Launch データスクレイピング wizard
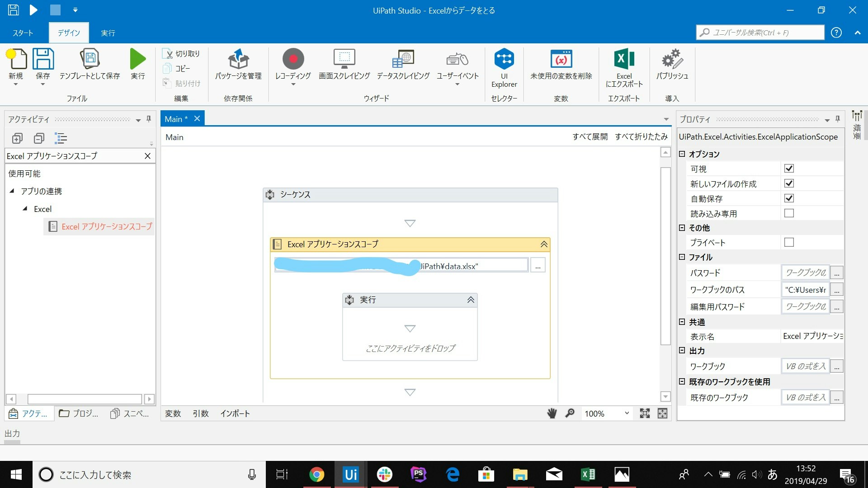Image resolution: width=868 pixels, height=488 pixels. point(403,65)
